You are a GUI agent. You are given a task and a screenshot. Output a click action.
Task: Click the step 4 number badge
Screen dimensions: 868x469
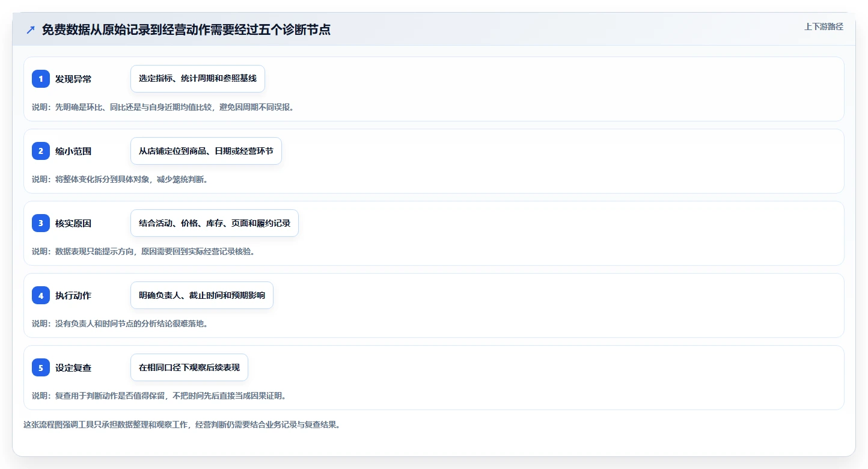[x=41, y=295]
